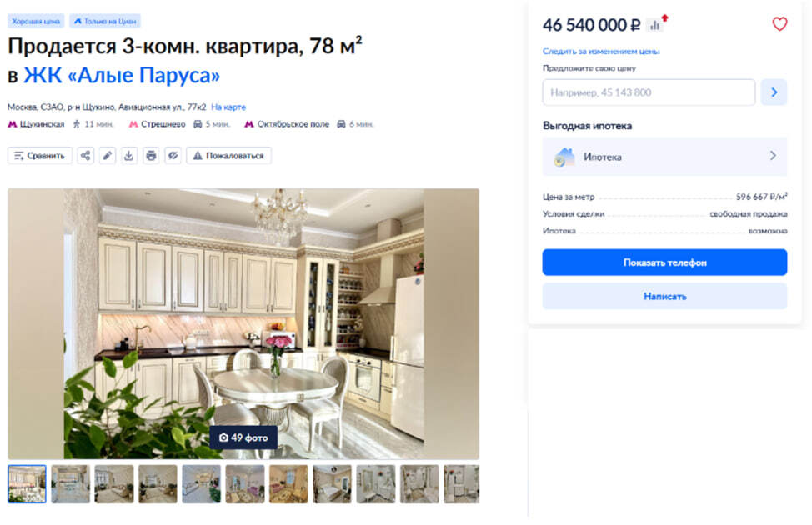Add listing to favorites with heart icon
The height and width of the screenshot is (525, 812).
[779, 24]
